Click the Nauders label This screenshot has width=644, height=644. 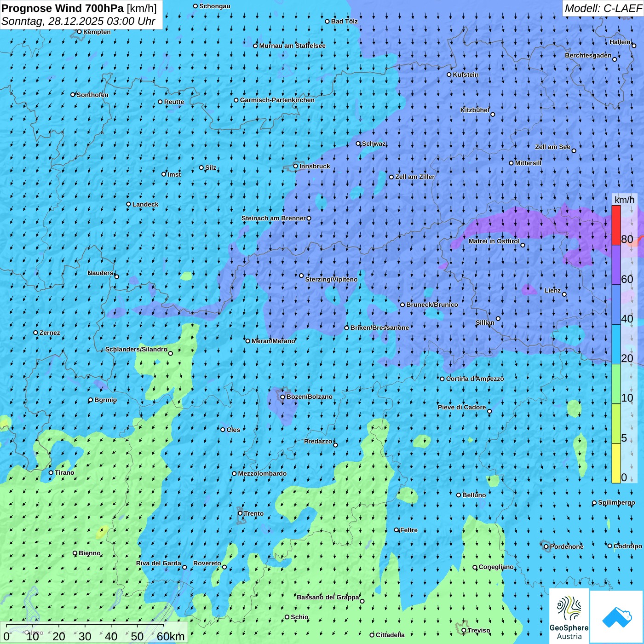pyautogui.click(x=100, y=273)
